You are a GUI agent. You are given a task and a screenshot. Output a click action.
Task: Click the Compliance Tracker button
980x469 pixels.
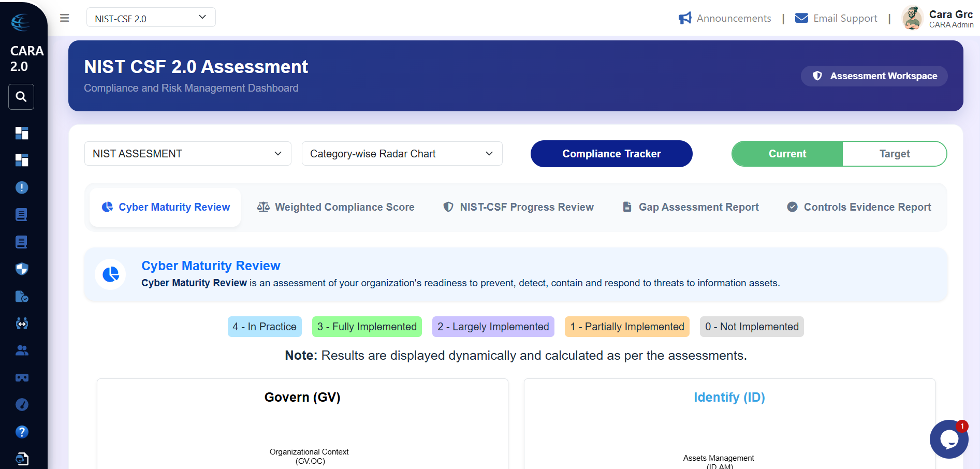(x=611, y=154)
